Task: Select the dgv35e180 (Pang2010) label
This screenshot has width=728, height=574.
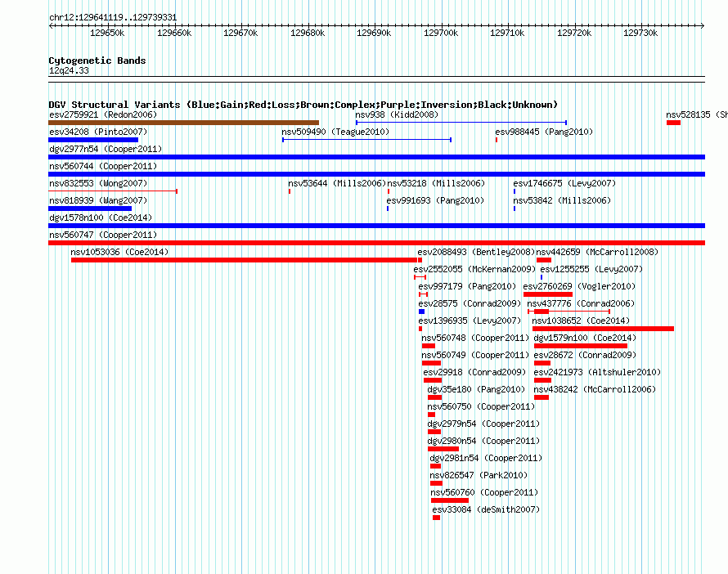Action: [x=476, y=389]
